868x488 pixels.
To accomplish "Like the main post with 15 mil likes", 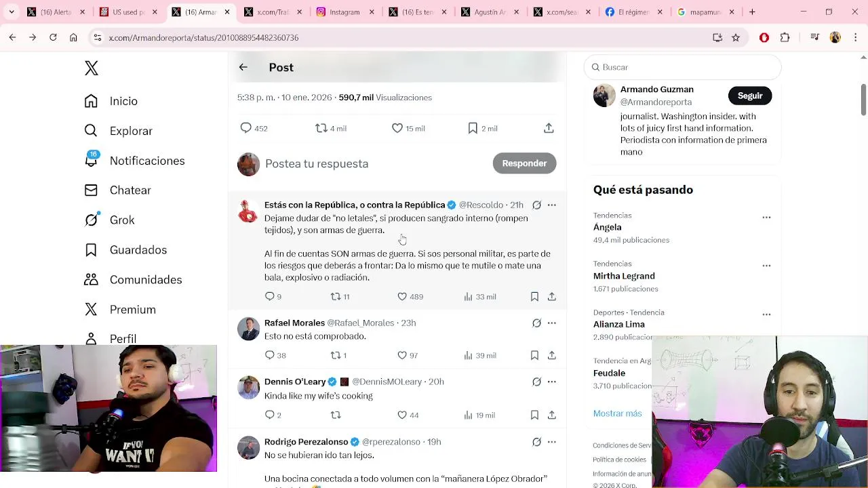I will pos(397,128).
